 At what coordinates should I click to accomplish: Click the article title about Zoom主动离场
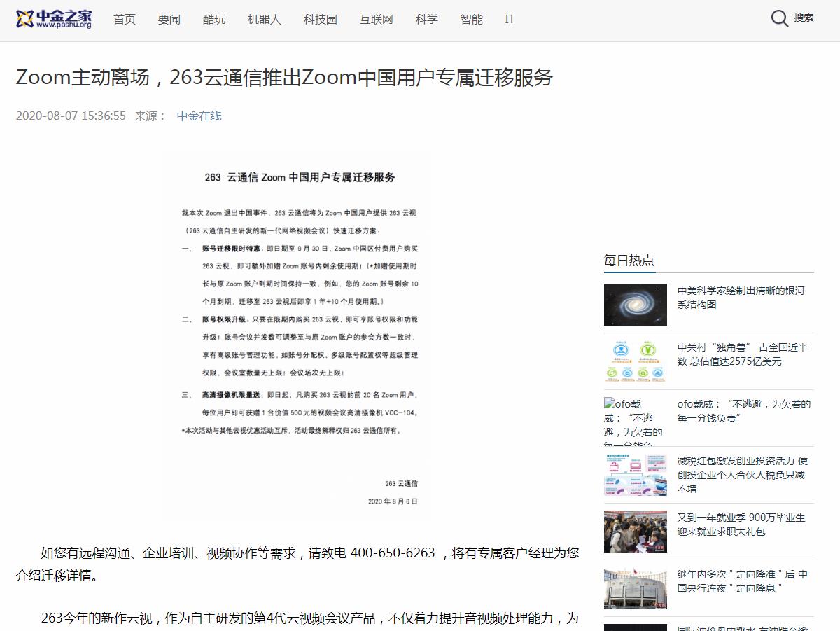click(284, 77)
